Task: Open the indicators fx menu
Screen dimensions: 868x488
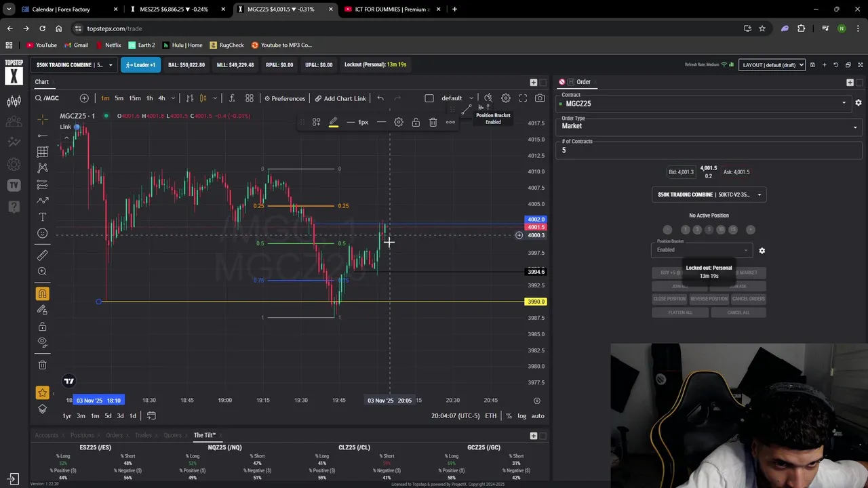Action: tap(232, 98)
